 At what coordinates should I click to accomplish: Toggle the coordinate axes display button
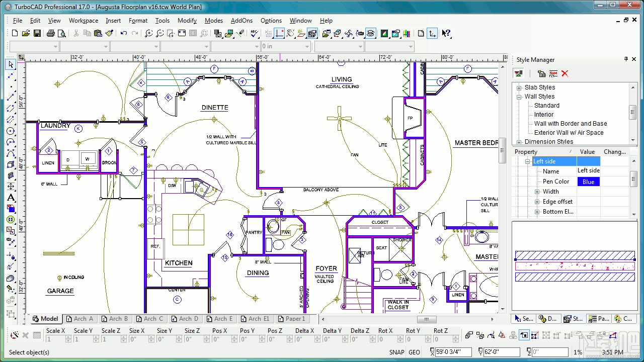(432, 33)
